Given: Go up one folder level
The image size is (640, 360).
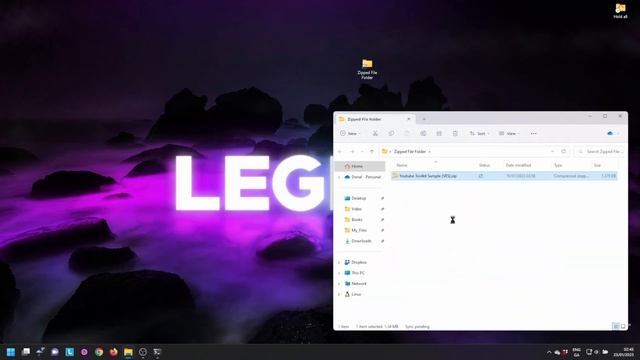Looking at the screenshot, I should (x=372, y=151).
